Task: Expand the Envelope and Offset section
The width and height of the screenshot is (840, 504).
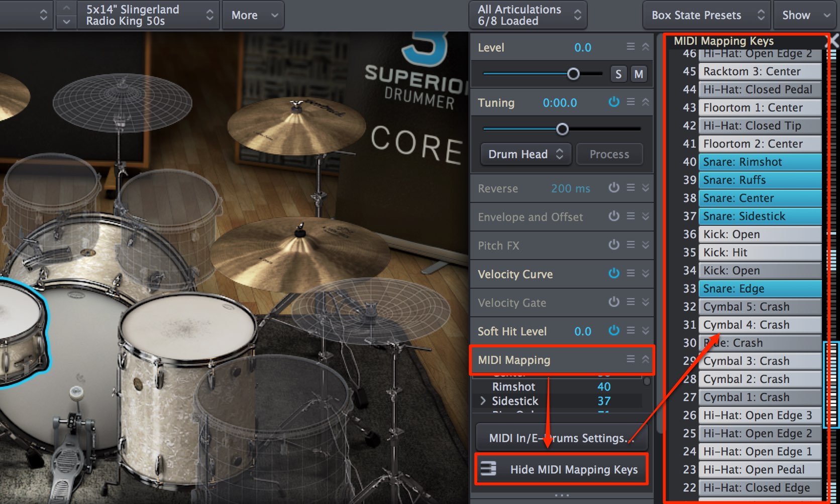Action: pos(646,216)
